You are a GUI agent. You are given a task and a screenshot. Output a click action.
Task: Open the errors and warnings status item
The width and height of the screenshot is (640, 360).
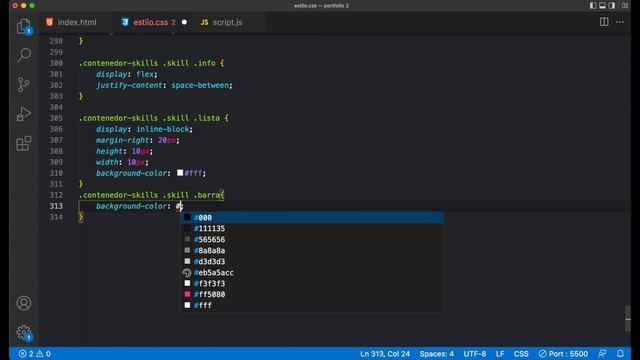pos(35,354)
